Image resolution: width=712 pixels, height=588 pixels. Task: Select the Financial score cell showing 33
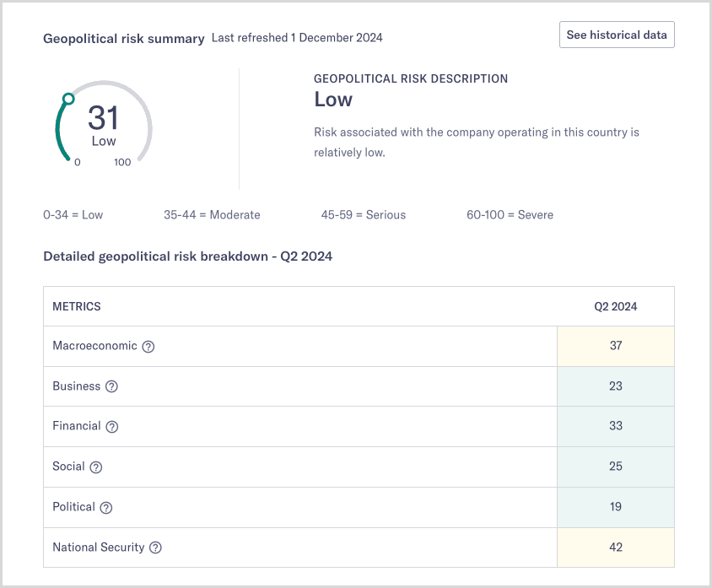615,427
